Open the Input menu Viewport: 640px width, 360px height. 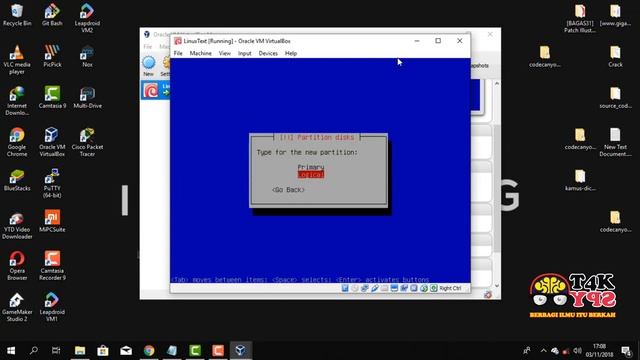(x=244, y=53)
